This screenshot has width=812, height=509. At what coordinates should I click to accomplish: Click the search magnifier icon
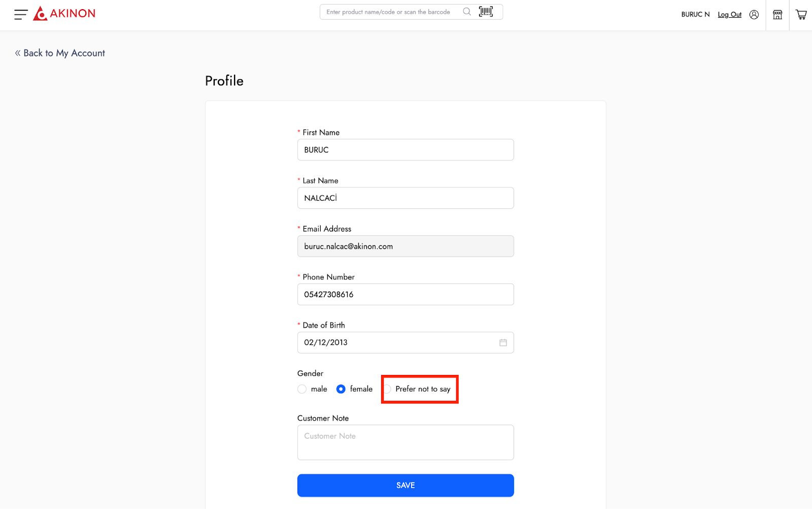467,12
